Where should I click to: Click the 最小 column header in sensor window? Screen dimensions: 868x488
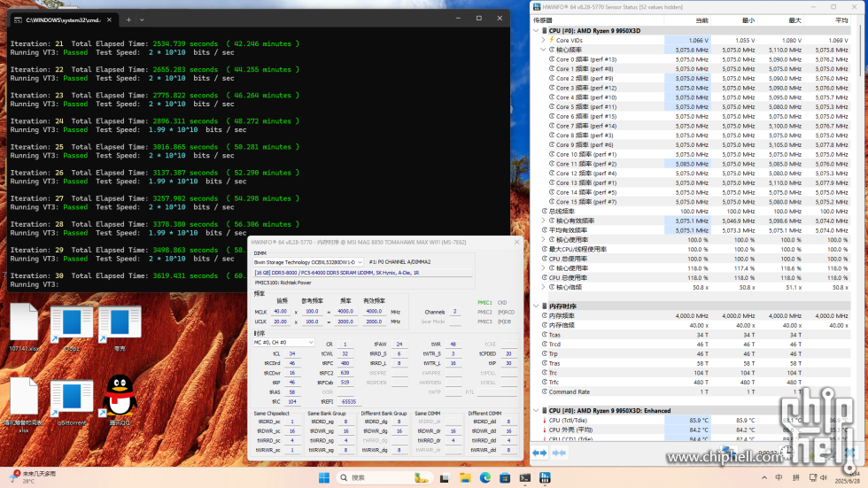point(733,20)
